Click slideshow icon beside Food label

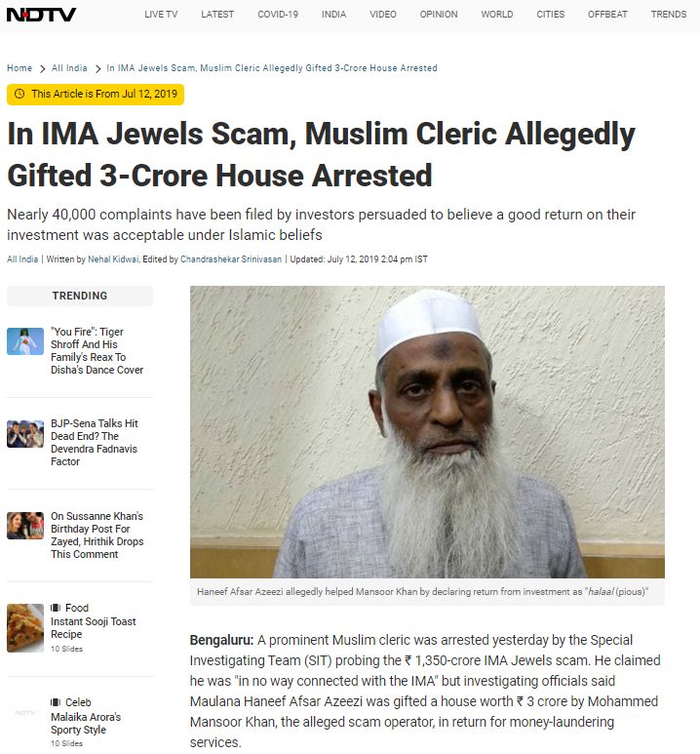[x=56, y=608]
